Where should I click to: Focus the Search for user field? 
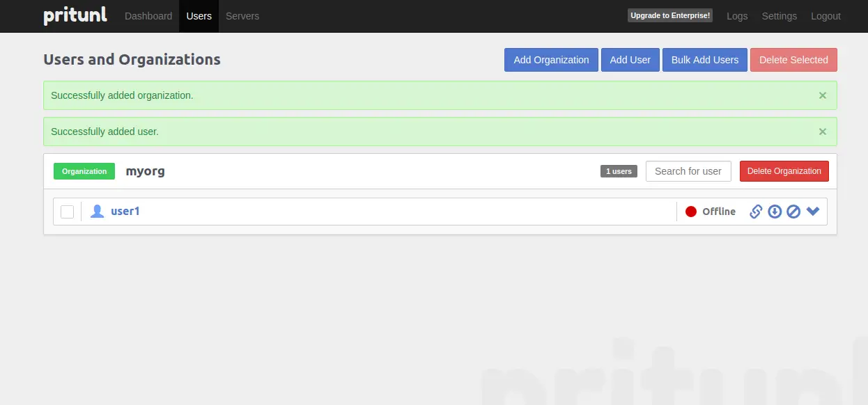pyautogui.click(x=688, y=171)
